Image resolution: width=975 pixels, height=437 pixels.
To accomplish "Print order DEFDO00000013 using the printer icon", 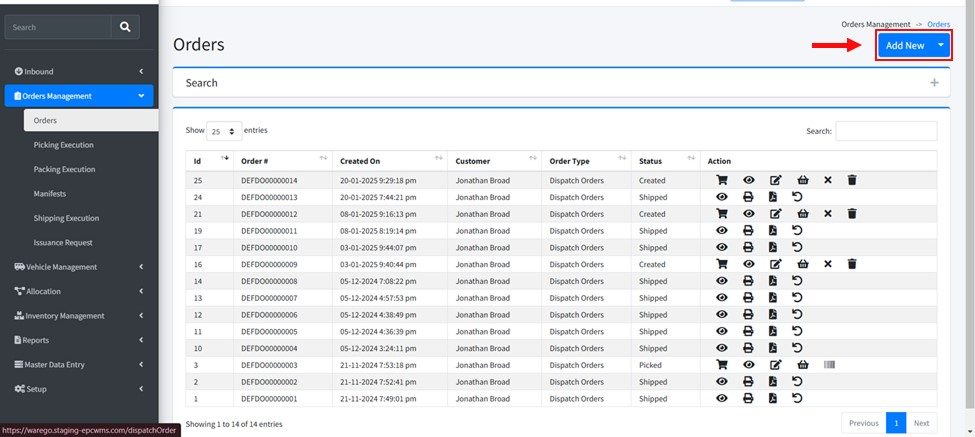I will pyautogui.click(x=748, y=197).
